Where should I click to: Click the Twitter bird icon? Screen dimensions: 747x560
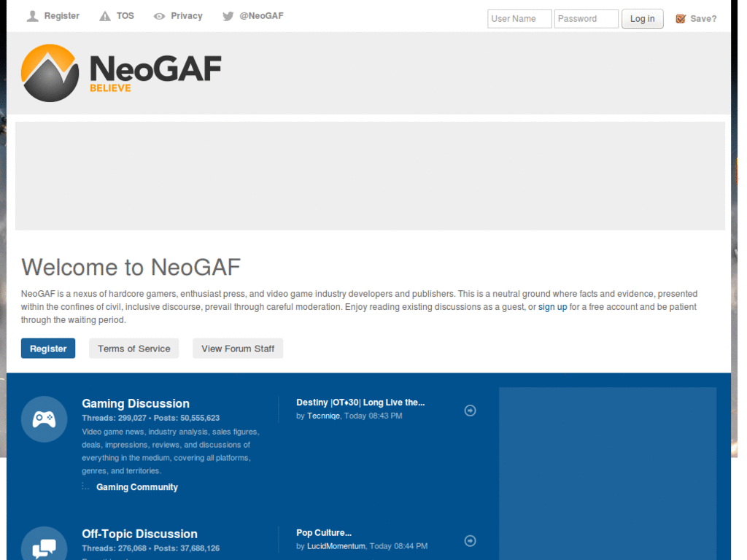228,16
